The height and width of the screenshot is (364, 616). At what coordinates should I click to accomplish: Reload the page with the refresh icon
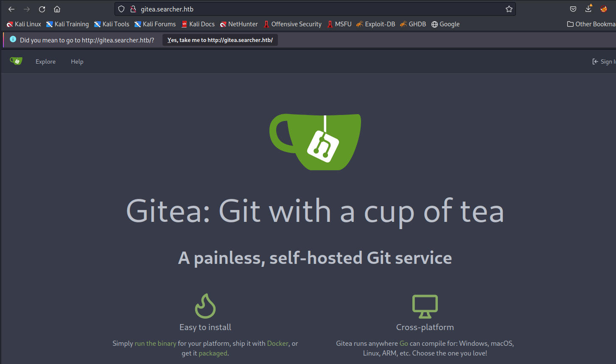click(42, 9)
